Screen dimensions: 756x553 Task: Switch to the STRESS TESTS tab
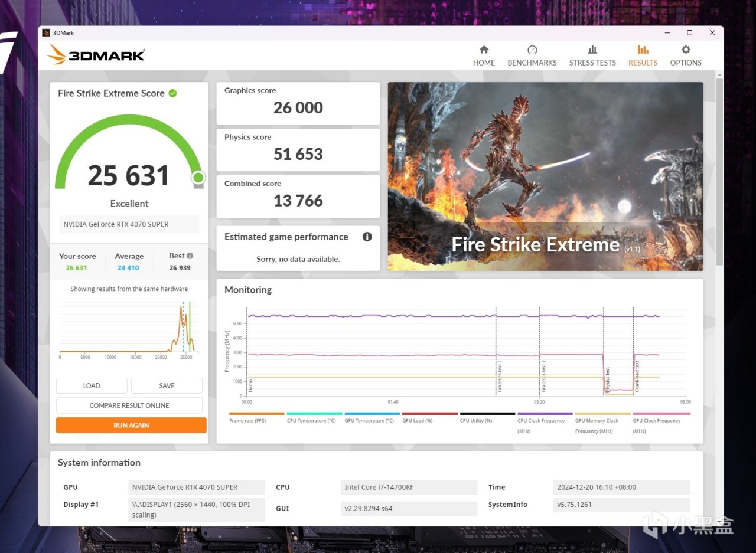coord(592,55)
